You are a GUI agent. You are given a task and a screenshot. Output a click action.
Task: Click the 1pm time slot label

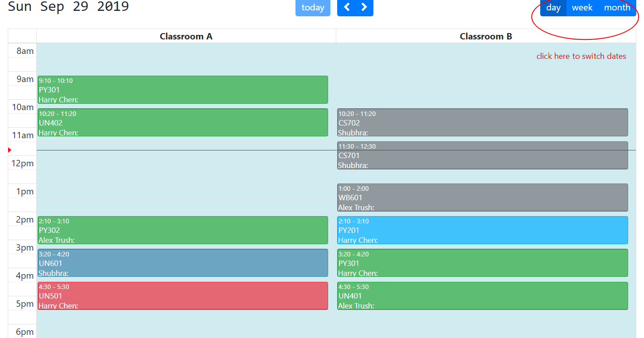25,191
